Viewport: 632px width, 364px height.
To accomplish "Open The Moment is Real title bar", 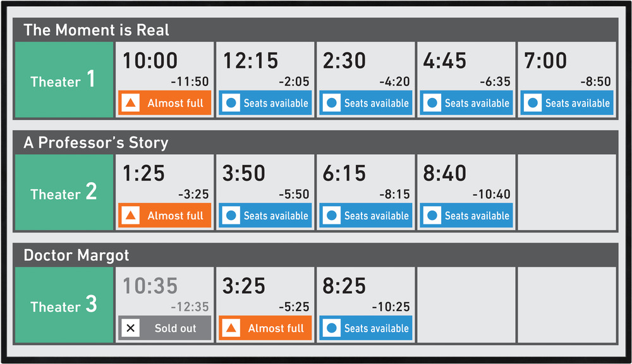I will (315, 30).
